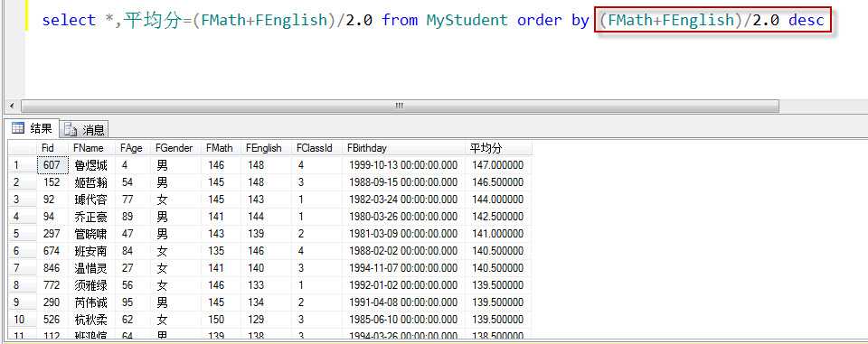Click the name cell 鲁煜城
Screen dimensions: 868x344
coord(92,165)
